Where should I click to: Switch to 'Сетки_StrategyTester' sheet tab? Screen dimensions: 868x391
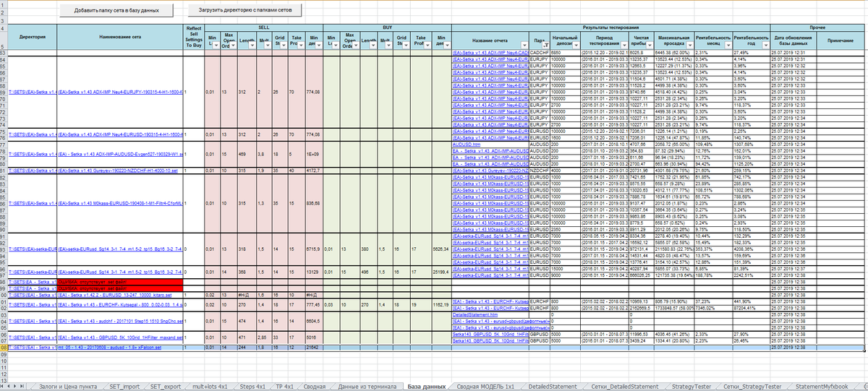point(752,387)
